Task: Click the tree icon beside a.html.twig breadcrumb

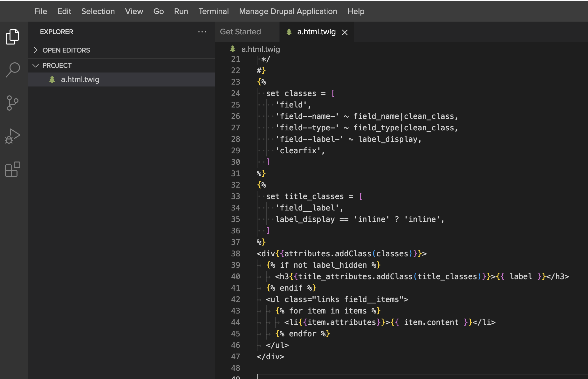Action: pos(233,49)
